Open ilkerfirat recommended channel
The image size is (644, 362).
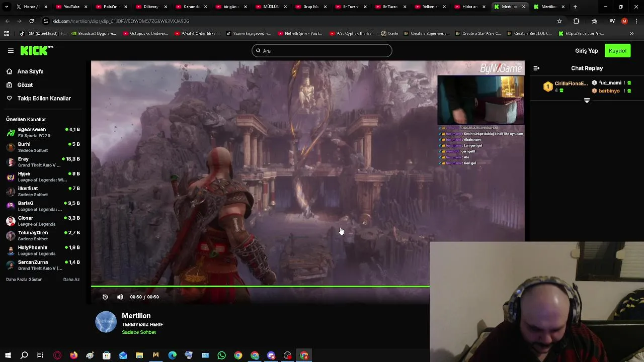point(43,192)
